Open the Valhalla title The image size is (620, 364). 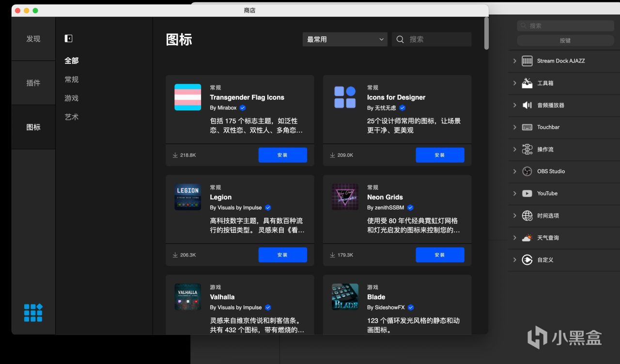[x=222, y=297]
